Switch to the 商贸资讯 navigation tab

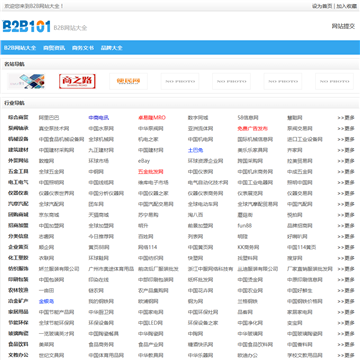point(54,48)
